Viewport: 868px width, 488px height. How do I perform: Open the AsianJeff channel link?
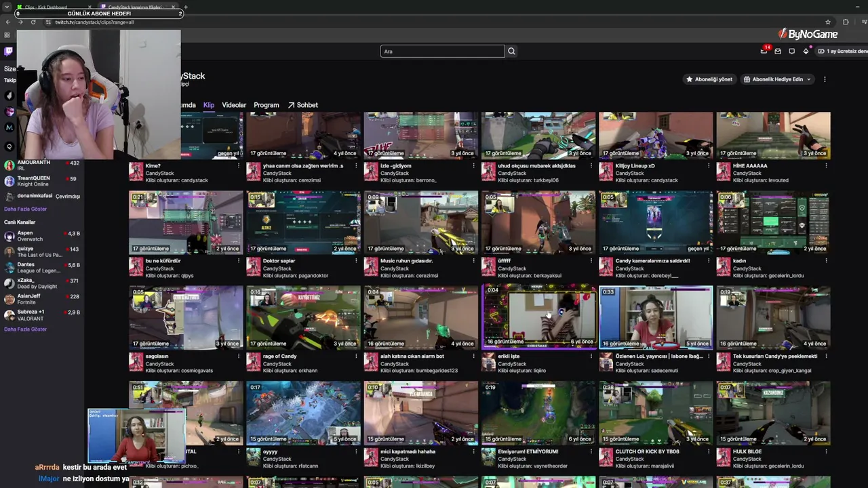42,299
